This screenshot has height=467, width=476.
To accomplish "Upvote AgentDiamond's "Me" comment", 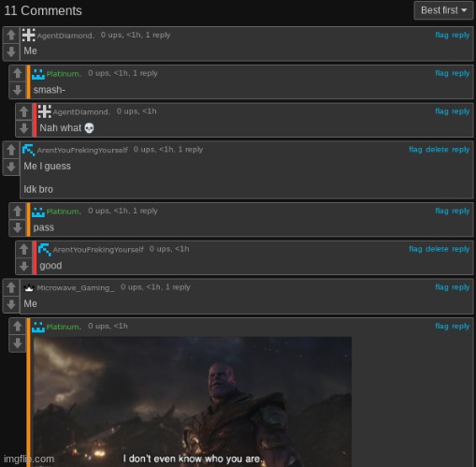I will 11,35.
